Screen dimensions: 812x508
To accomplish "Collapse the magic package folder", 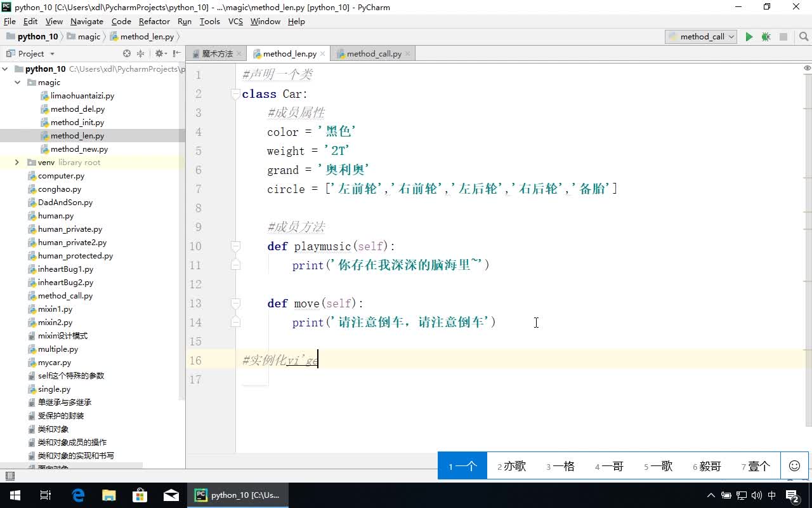I will tap(17, 82).
